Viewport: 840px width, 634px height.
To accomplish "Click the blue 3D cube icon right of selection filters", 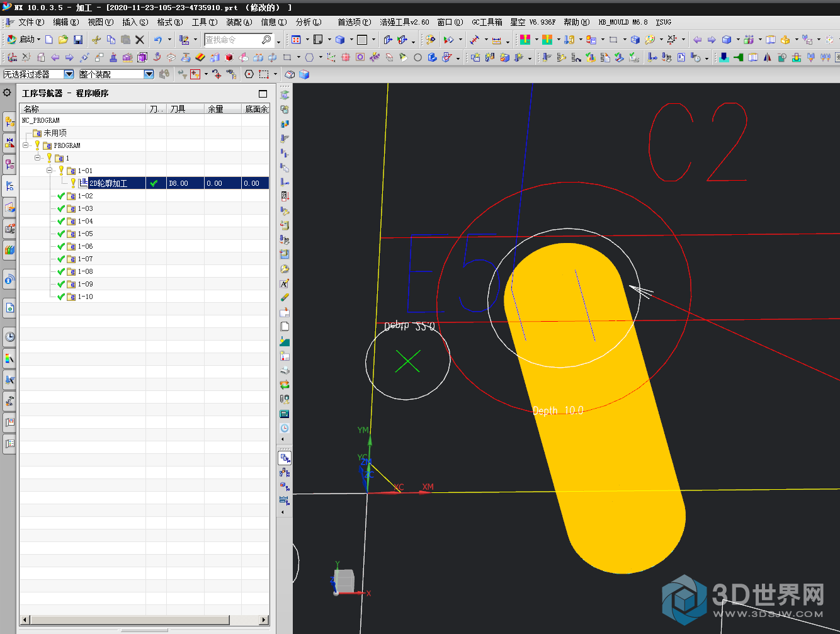I will point(304,74).
